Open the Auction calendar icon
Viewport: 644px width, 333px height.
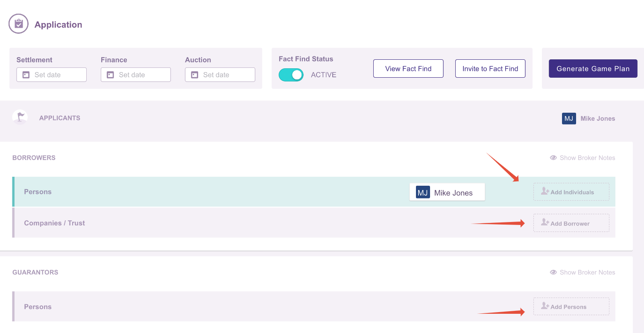point(194,74)
